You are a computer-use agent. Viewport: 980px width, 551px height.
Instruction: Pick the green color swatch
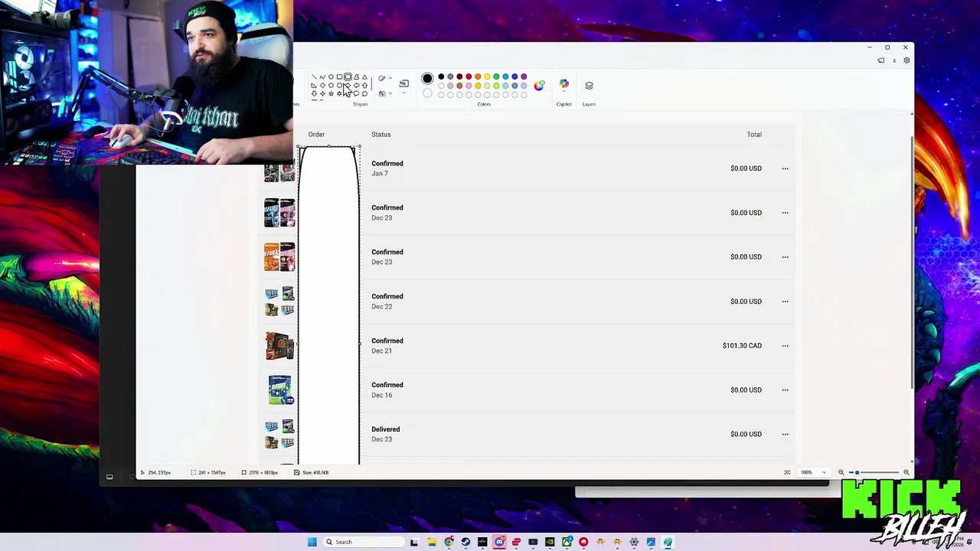click(496, 77)
